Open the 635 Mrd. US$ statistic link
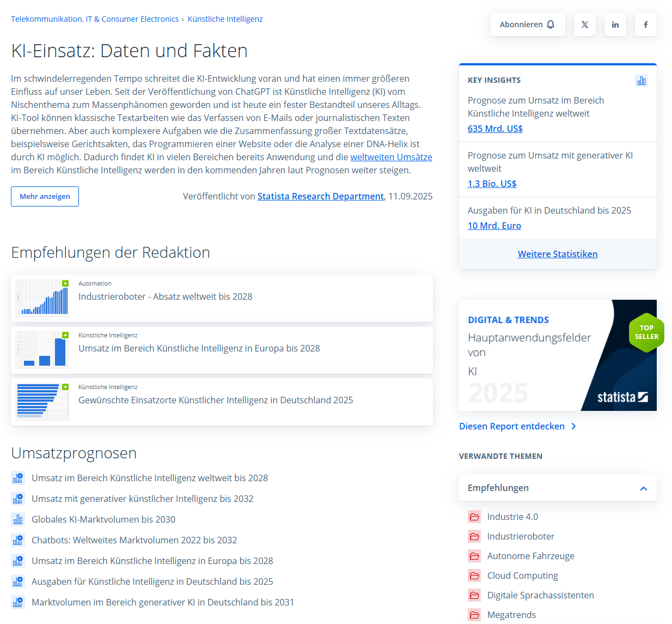The image size is (672, 624). coord(495,129)
